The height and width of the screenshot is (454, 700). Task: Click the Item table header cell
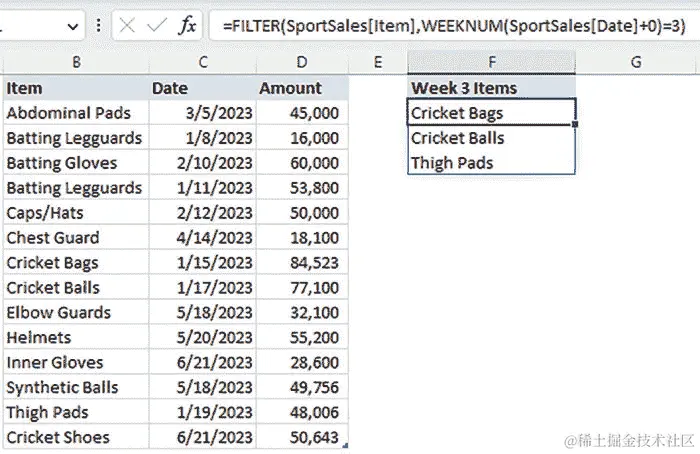(76, 88)
